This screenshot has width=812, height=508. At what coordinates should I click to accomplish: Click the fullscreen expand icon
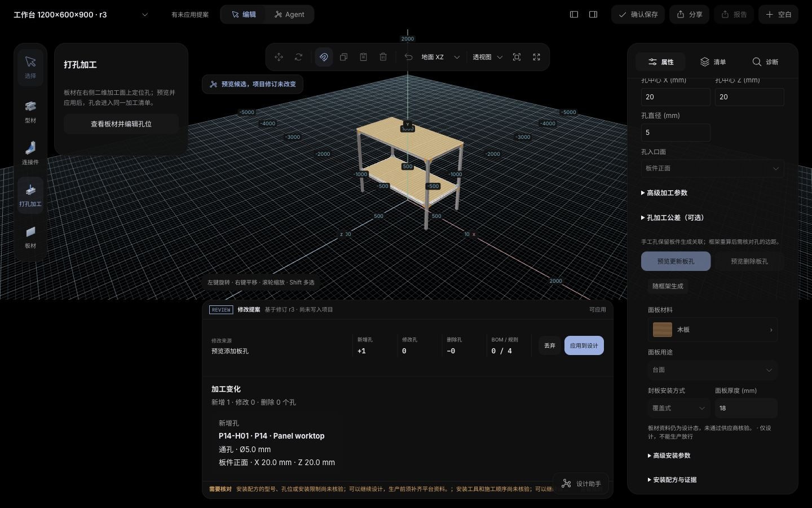[x=536, y=57]
